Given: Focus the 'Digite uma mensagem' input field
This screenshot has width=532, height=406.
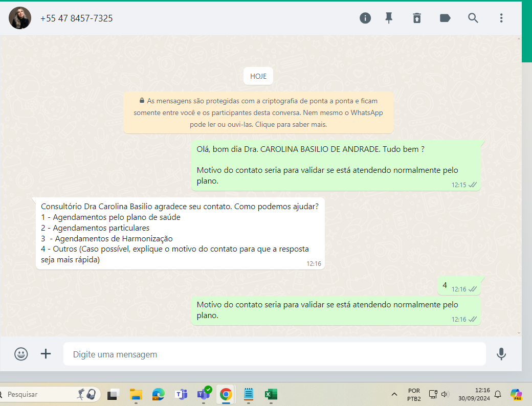Looking at the screenshot, I should [x=275, y=354].
